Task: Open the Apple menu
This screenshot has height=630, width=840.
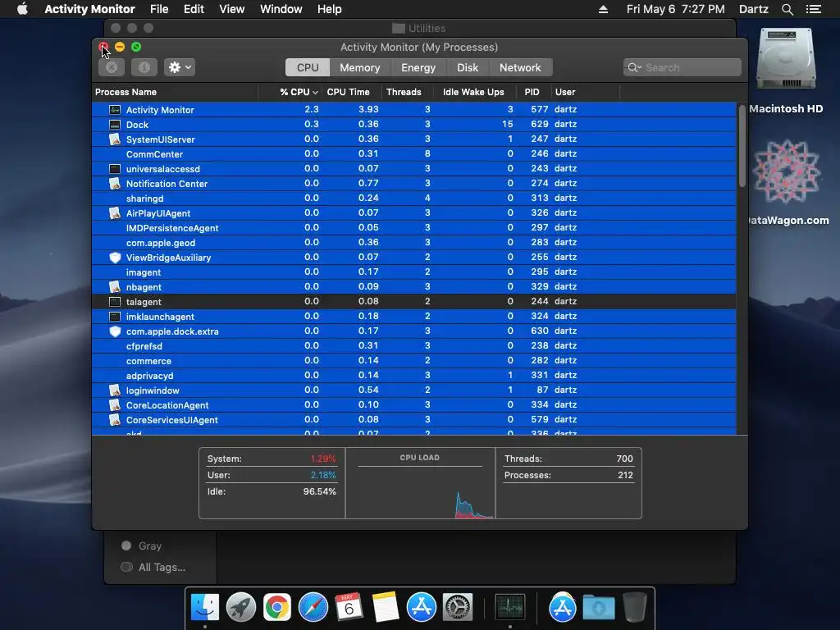Action: click(22, 9)
